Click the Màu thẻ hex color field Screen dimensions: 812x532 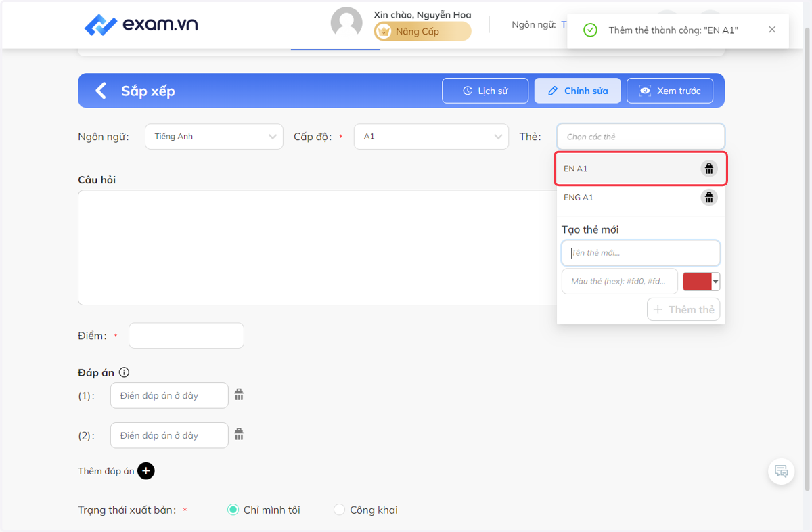(x=620, y=282)
